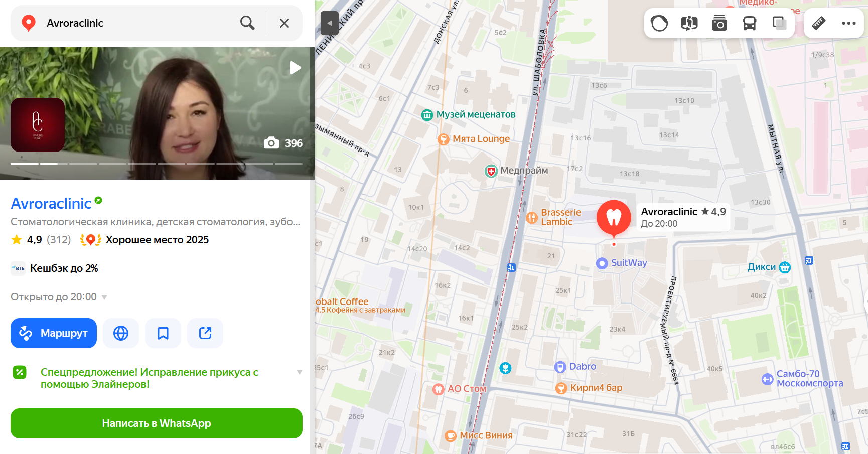
Task: Share the place via share icon
Action: tap(205, 333)
